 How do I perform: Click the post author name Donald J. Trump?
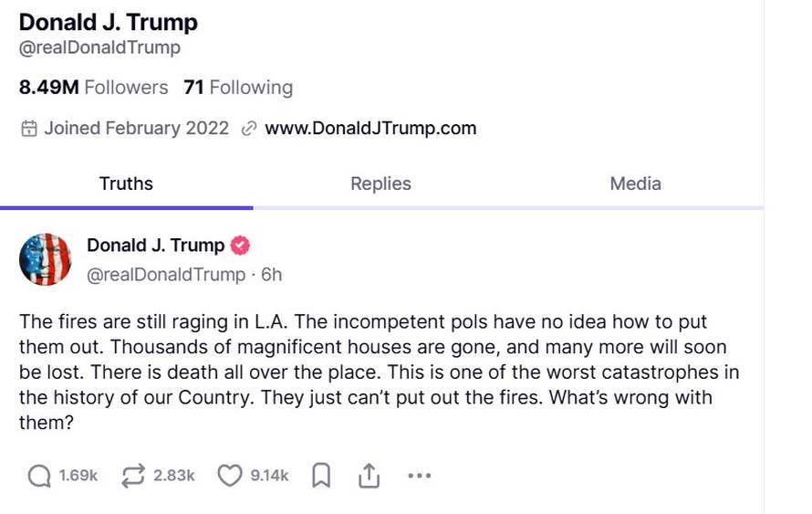point(155,246)
